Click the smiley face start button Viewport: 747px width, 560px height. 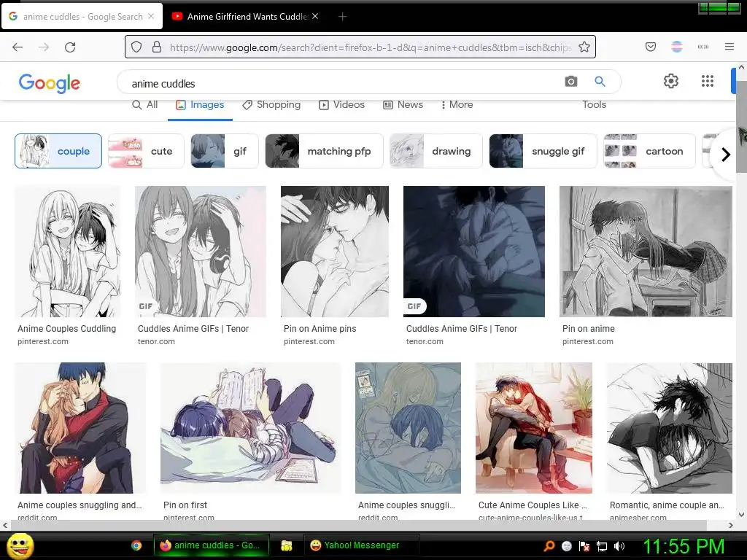20,545
